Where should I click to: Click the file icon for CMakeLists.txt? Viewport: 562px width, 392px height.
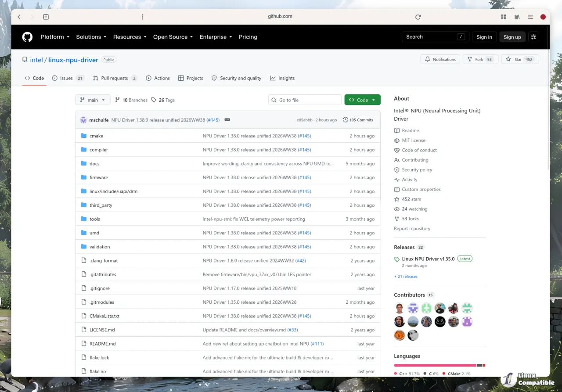84,316
